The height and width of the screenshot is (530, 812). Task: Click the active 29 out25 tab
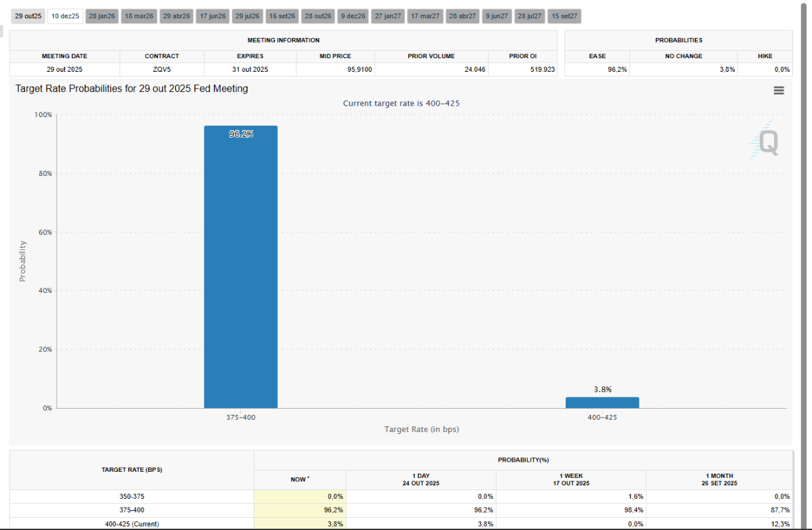(28, 16)
